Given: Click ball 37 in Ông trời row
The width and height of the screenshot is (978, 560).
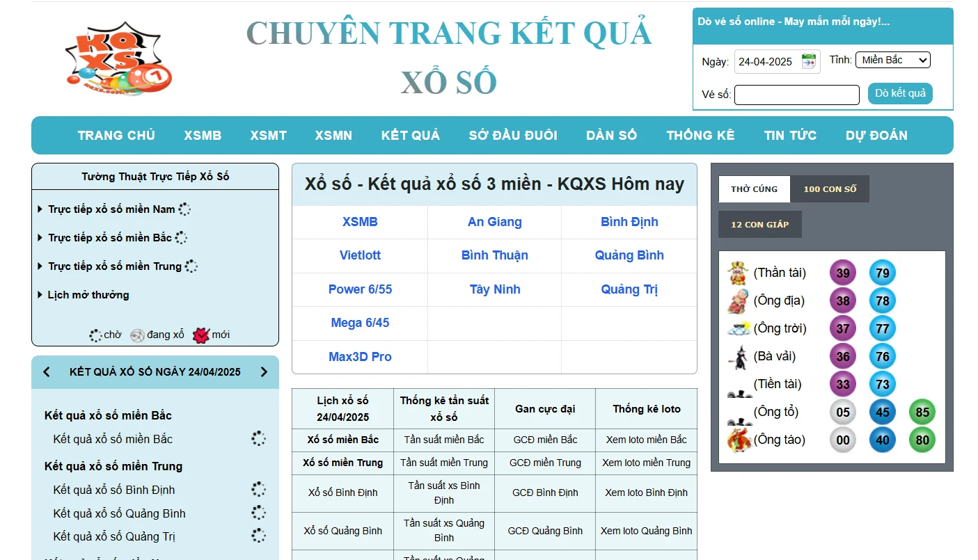Looking at the screenshot, I should (x=843, y=328).
